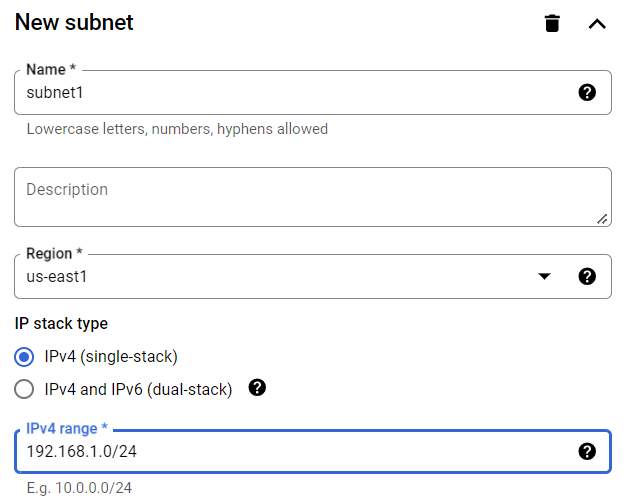Click the "IP stack type" label

point(61,324)
